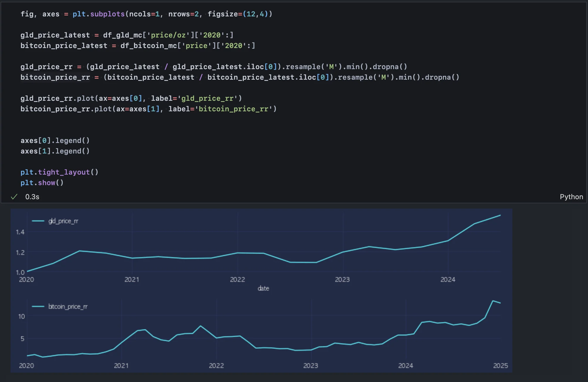This screenshot has width=588, height=382.
Task: Click the bitcoin_price_rr legend line swatch
Action: pyautogui.click(x=38, y=306)
